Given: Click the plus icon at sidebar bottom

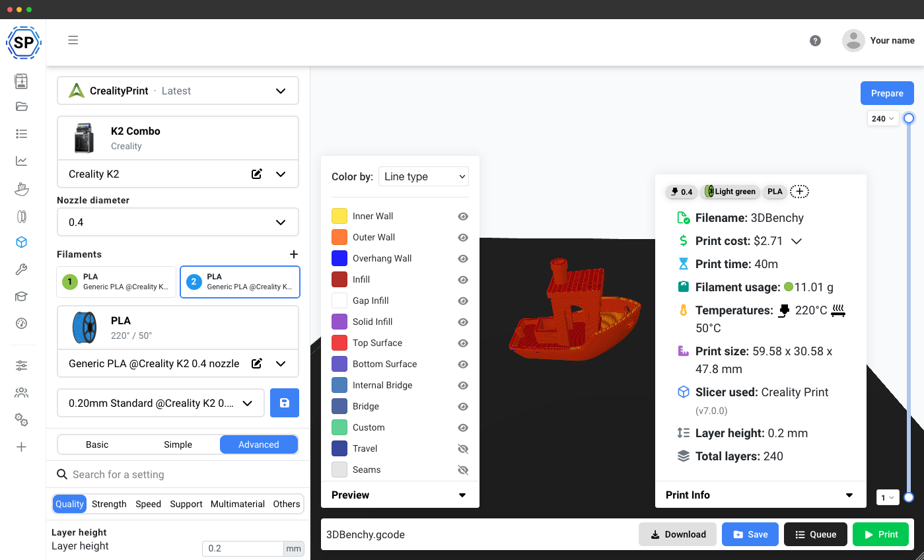Looking at the screenshot, I should [x=21, y=447].
